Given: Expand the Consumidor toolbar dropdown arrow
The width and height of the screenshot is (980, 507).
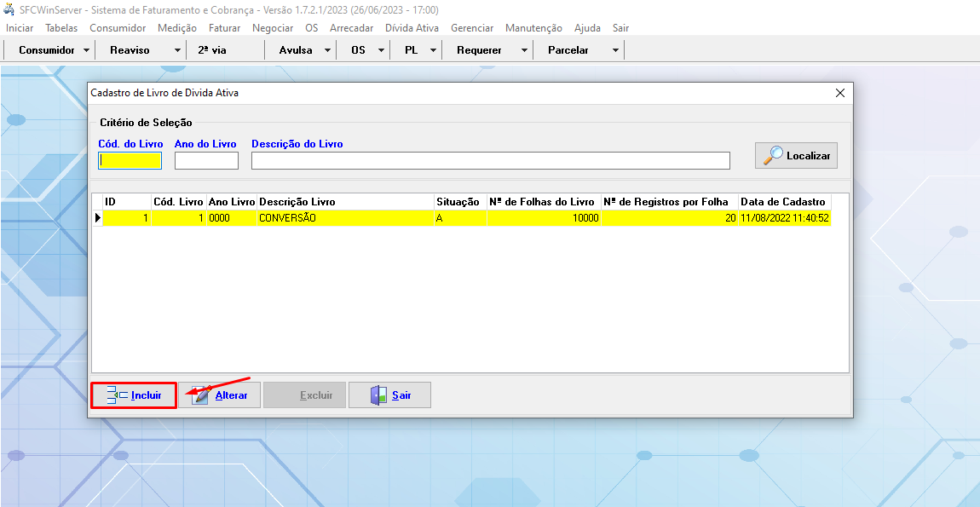Looking at the screenshot, I should [x=87, y=50].
